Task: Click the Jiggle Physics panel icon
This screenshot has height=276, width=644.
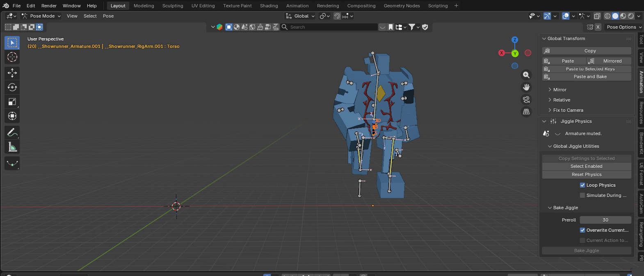Action: (553, 121)
